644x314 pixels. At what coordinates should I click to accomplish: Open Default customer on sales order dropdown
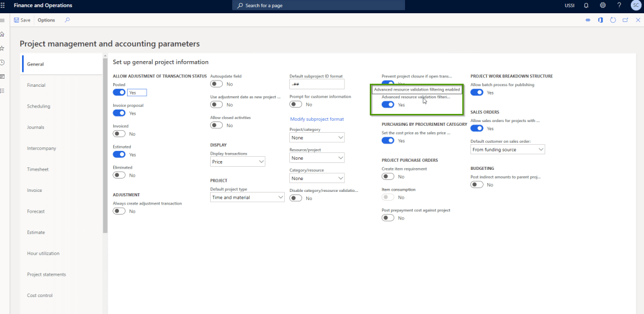coord(507,150)
